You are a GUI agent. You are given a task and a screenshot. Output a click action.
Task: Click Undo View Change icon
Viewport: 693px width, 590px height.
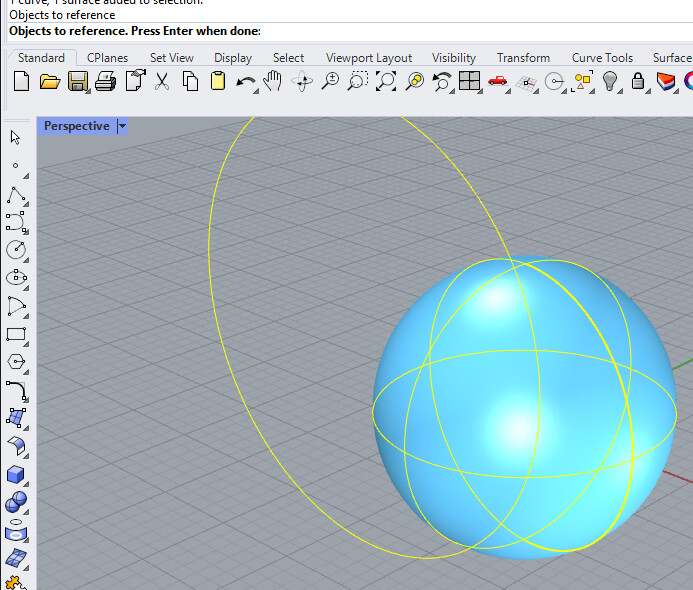(442, 82)
